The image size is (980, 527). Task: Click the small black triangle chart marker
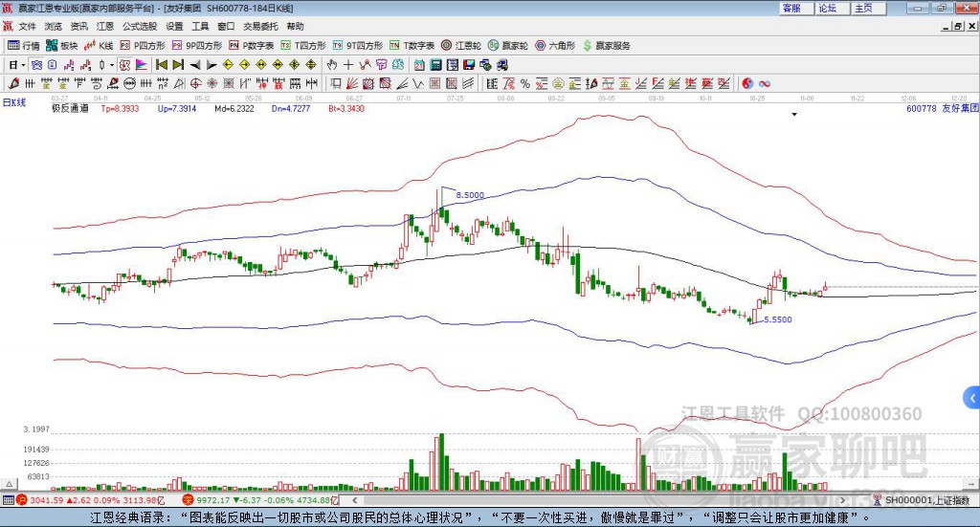click(x=794, y=114)
